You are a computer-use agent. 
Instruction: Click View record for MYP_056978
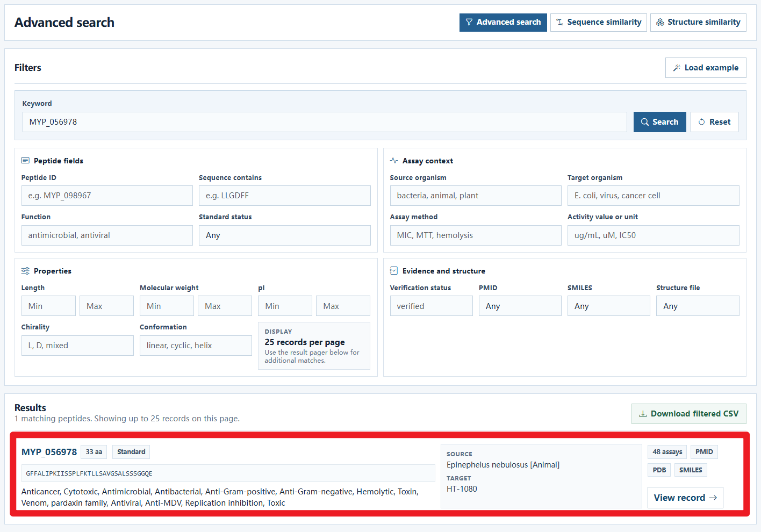[685, 498]
